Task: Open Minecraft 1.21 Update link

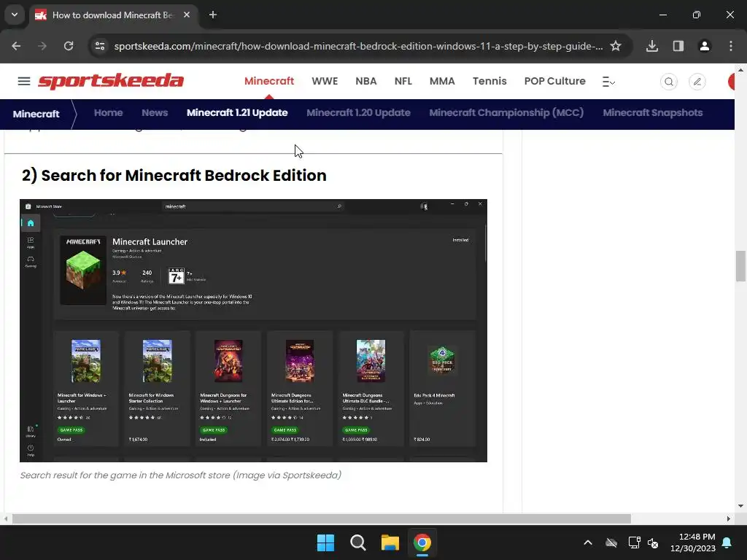Action: [237, 113]
